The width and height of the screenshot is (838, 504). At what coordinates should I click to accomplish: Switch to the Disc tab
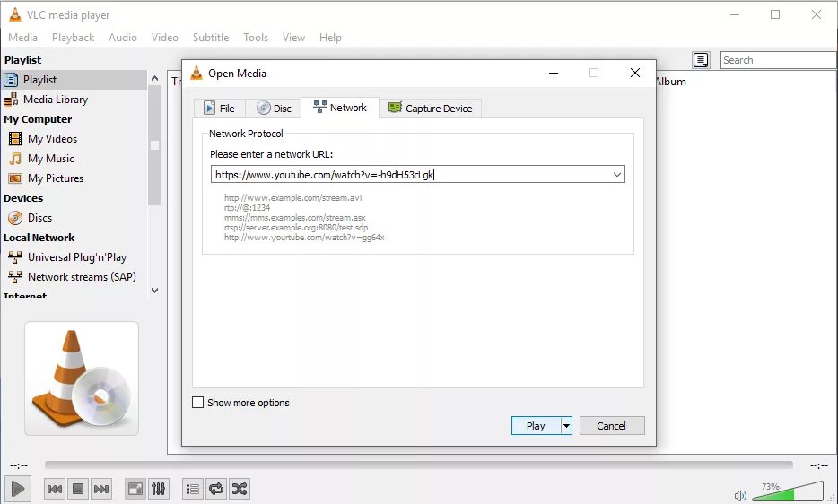pyautogui.click(x=274, y=109)
